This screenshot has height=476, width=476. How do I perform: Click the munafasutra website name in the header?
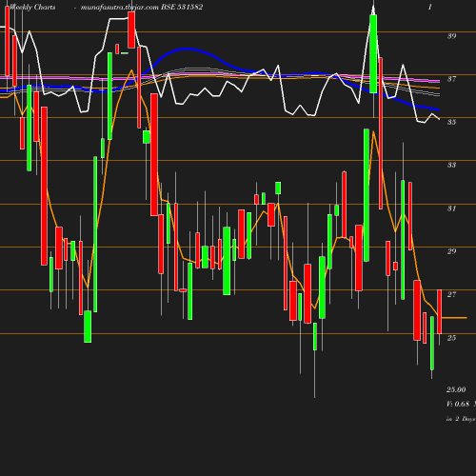click(x=120, y=8)
